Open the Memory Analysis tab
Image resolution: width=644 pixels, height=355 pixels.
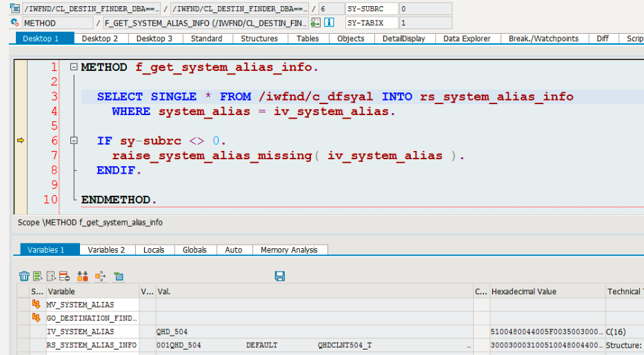pos(289,250)
